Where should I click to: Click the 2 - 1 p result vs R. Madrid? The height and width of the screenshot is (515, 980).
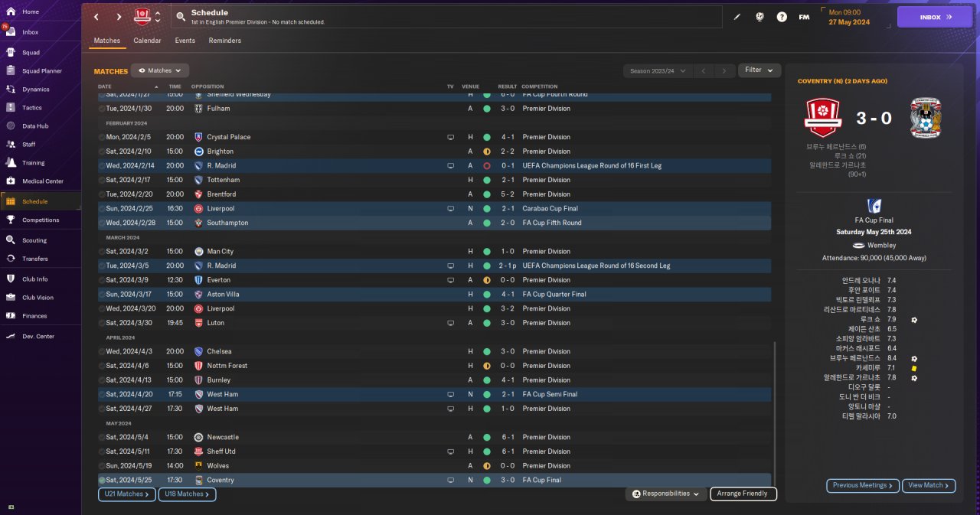tap(507, 266)
